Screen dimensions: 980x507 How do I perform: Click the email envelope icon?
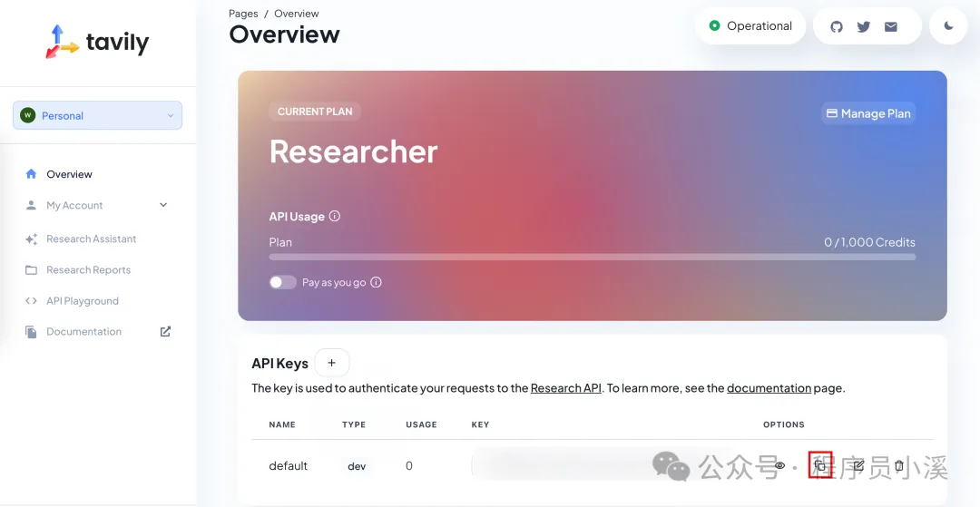pos(891,27)
